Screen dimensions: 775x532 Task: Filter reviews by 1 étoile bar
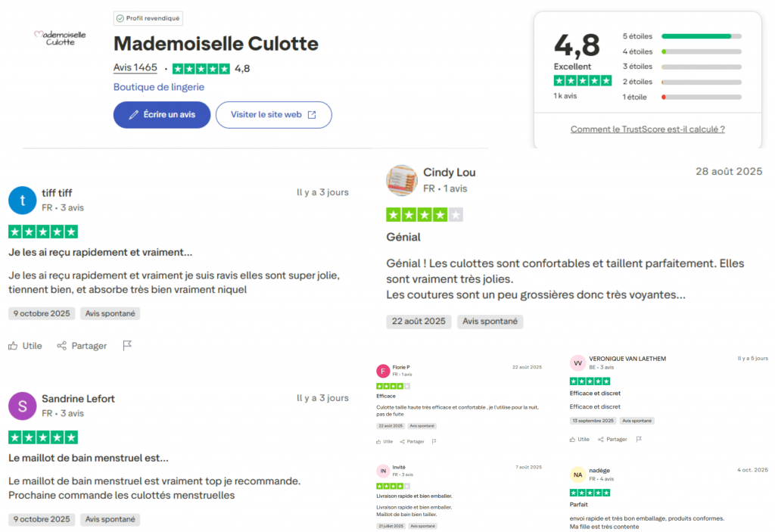point(701,97)
